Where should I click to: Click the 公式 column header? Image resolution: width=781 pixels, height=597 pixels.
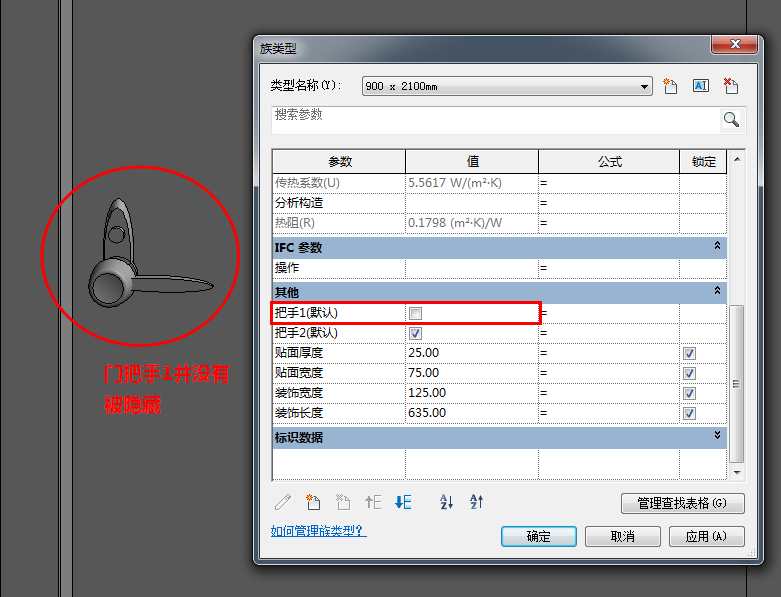609,161
